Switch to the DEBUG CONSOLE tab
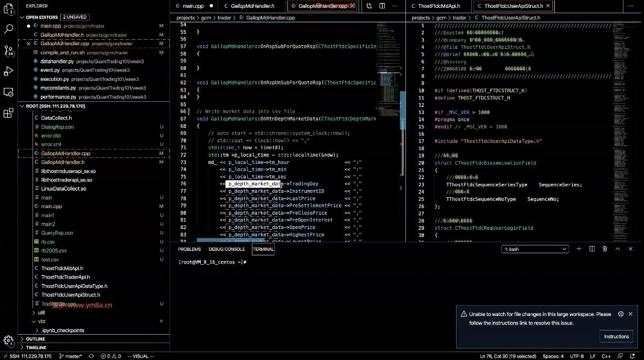This screenshot has height=360, width=644. point(227,250)
